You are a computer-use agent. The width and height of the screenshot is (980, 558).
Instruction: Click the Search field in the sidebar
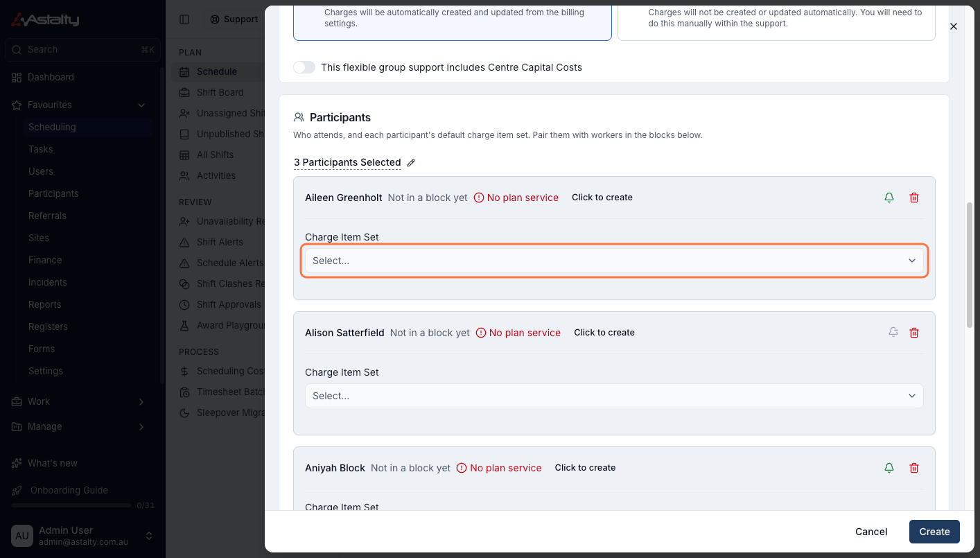(82, 50)
